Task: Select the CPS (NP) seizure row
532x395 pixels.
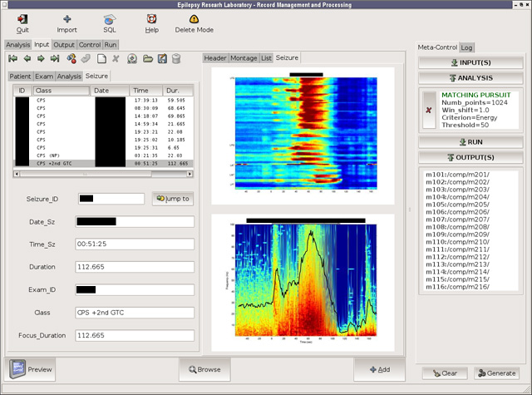Action: click(x=103, y=156)
